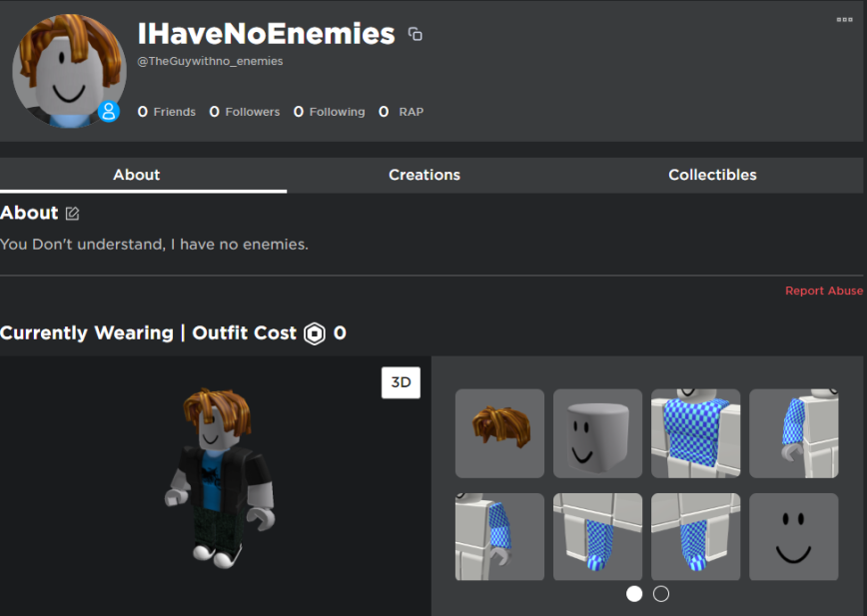Click the 'Currently Wearing' heading
This screenshot has height=616, width=867.
(87, 333)
